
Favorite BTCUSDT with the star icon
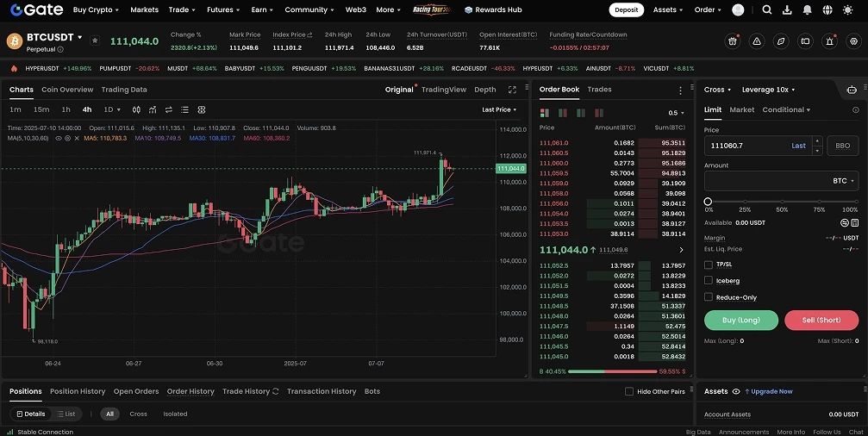coord(95,40)
